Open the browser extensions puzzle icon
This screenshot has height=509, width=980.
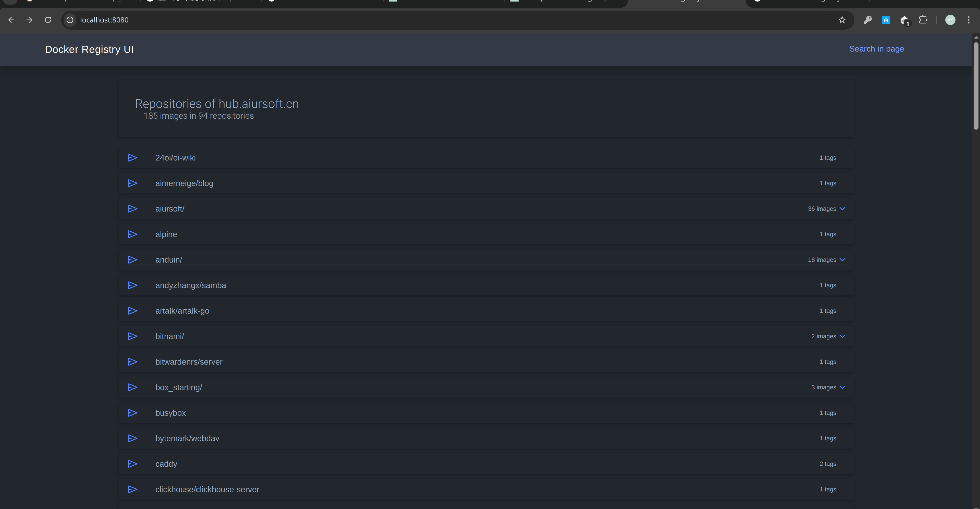(x=923, y=20)
